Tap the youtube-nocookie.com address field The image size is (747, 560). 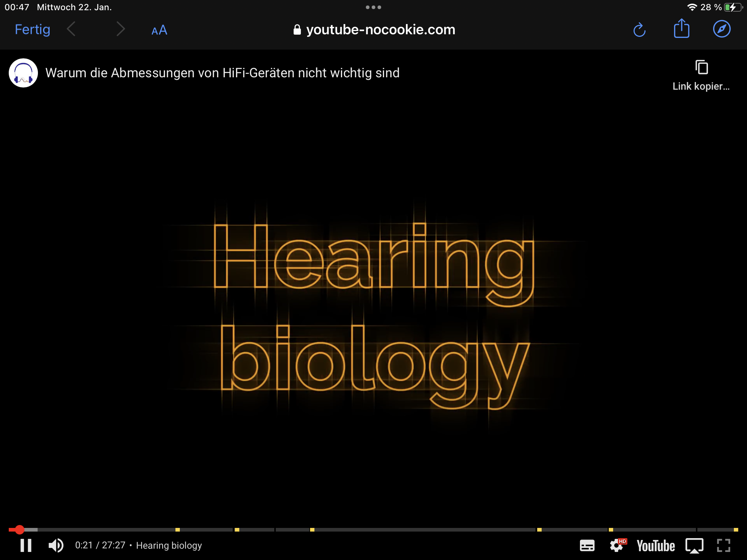pyautogui.click(x=374, y=30)
